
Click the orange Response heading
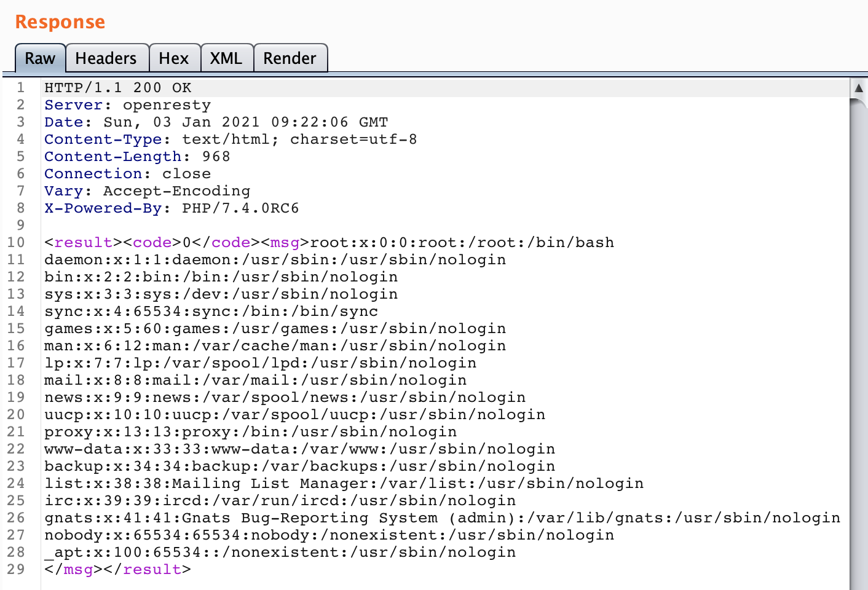[59, 22]
